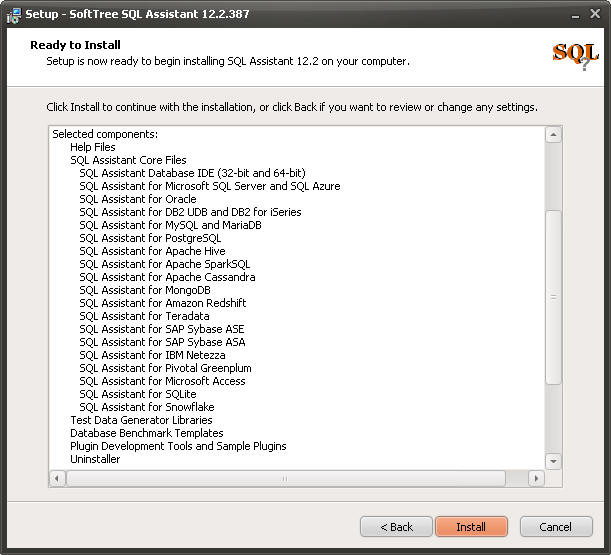The image size is (611, 555).
Task: Click the vertical scrollbar up arrow
Action: pos(553,135)
